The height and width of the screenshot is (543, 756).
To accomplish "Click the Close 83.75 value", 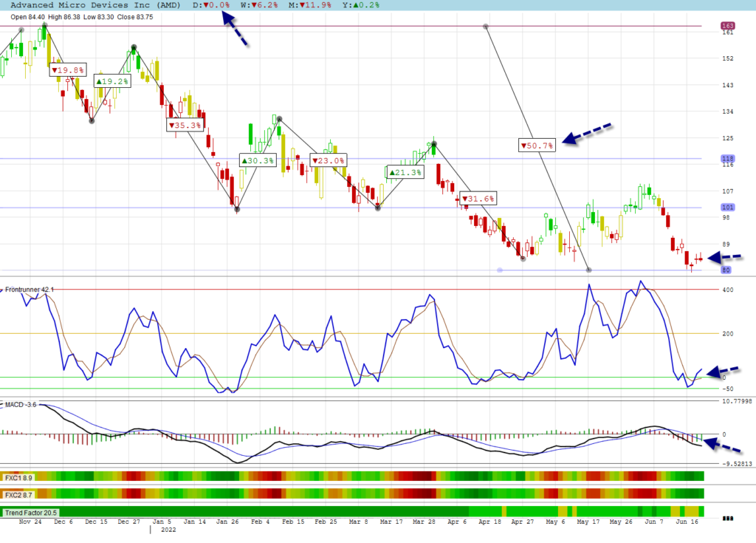I will click(135, 17).
